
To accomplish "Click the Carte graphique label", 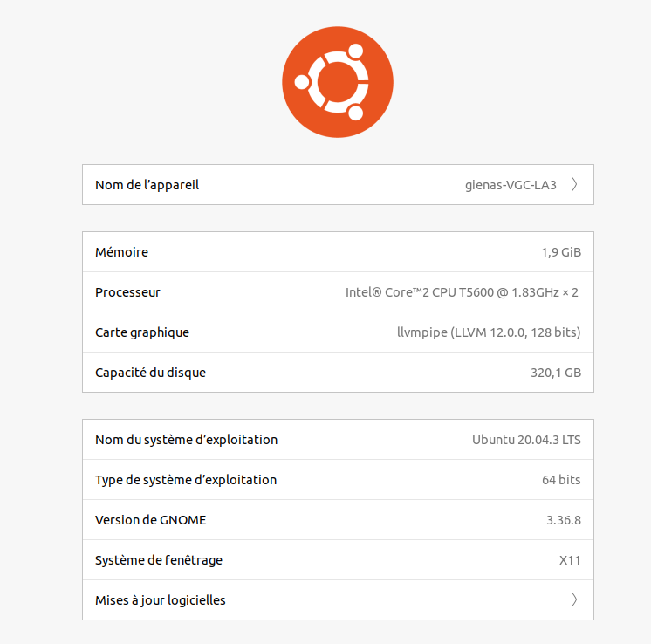I will click(x=142, y=332).
